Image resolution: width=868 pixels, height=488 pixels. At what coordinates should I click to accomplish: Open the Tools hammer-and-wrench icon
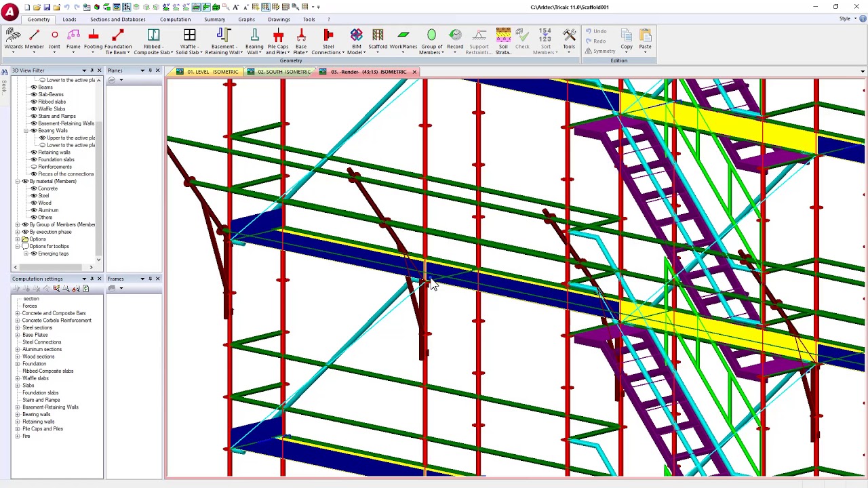pos(569,35)
